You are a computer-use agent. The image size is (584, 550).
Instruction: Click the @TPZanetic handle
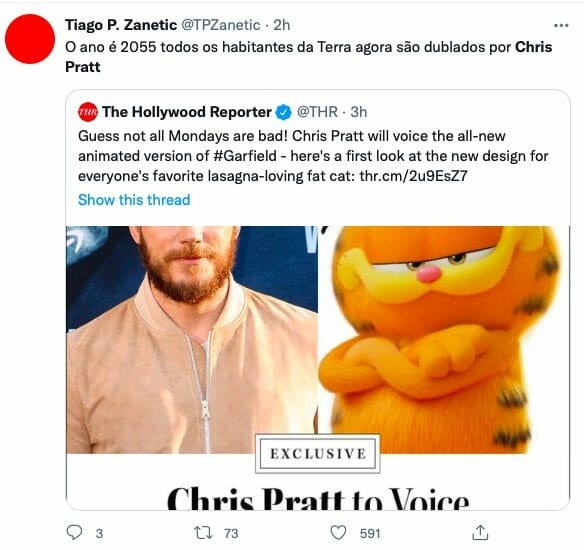click(221, 25)
